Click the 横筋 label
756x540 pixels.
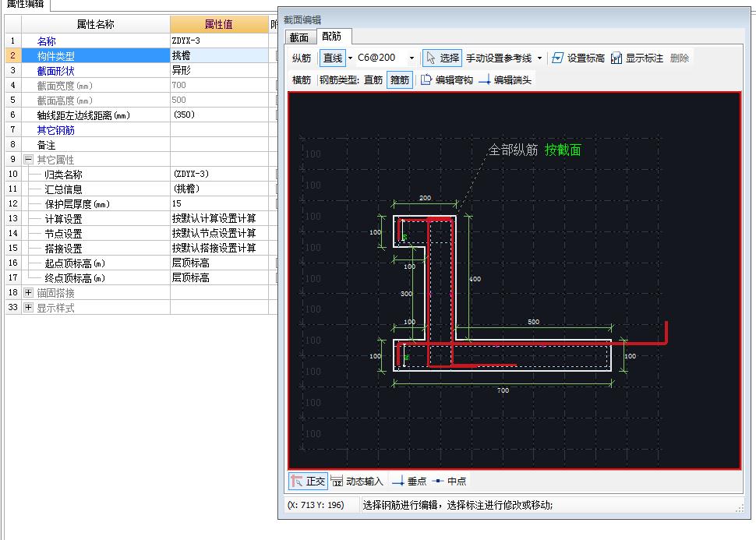[302, 80]
